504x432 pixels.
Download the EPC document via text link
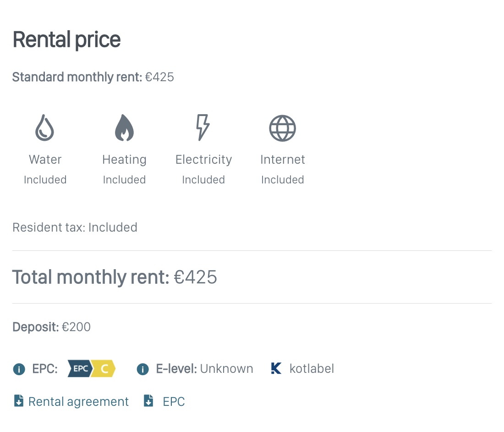click(174, 402)
